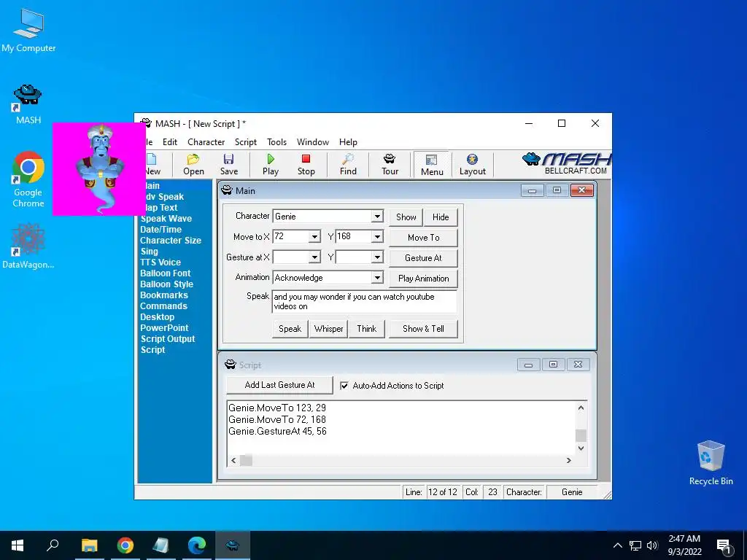Click the Move To button
The height and width of the screenshot is (560, 747).
pos(424,238)
